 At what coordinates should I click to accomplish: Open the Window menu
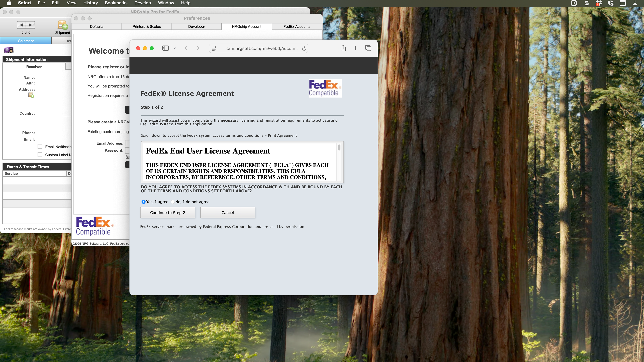(166, 3)
